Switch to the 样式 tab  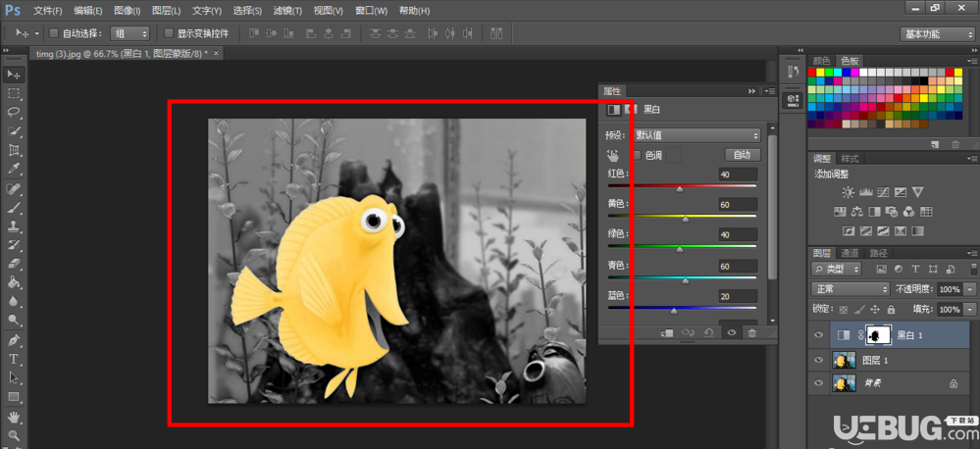click(x=850, y=159)
